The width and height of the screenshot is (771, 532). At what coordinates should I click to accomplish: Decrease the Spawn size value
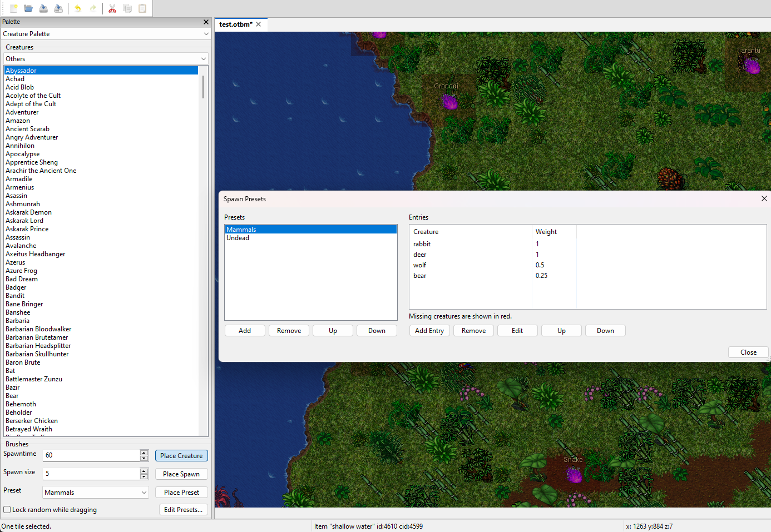pos(144,476)
